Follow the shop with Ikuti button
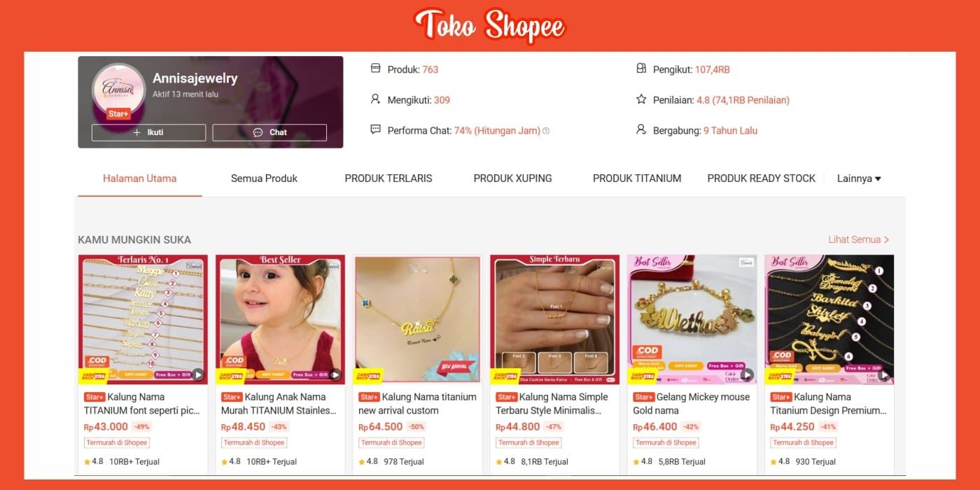The width and height of the screenshot is (980, 490). [148, 132]
